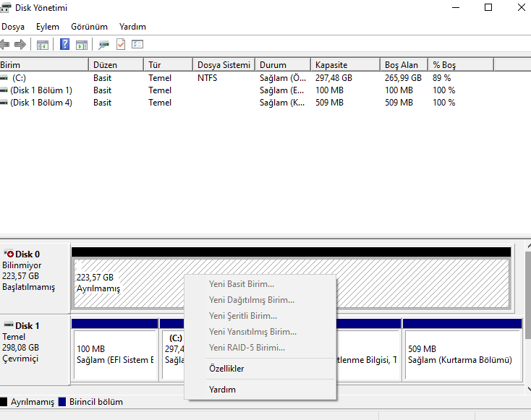Click the NTFS file system cell

[x=207, y=78]
